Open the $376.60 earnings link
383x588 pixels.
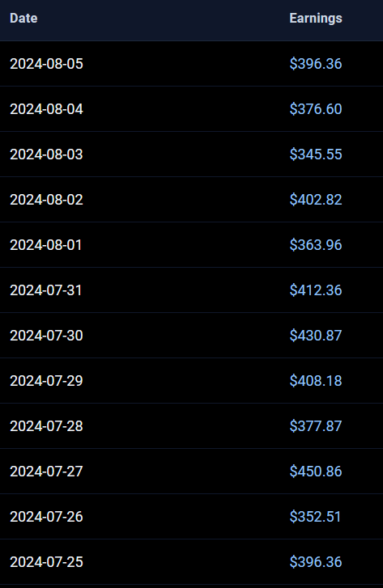pyautogui.click(x=316, y=109)
